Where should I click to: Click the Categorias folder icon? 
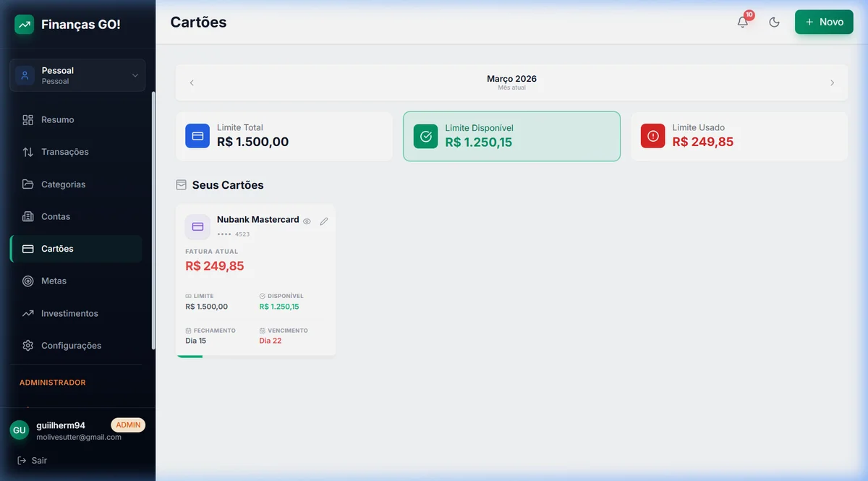pos(28,184)
